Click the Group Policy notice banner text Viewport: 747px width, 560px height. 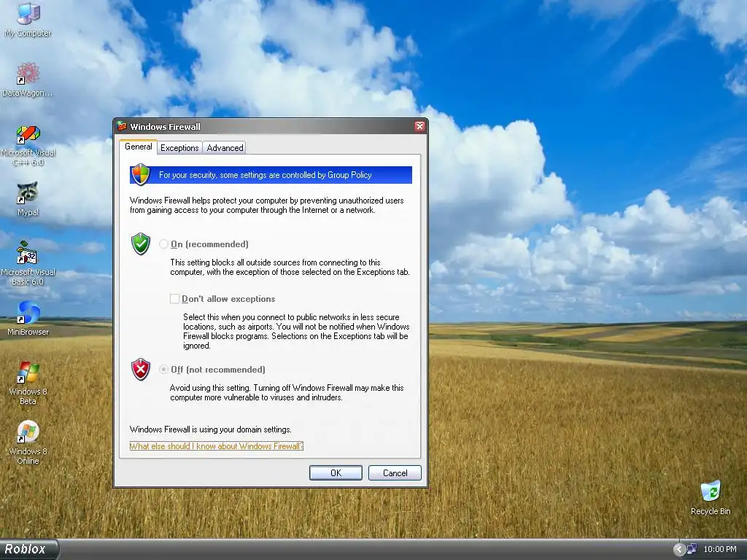click(266, 175)
